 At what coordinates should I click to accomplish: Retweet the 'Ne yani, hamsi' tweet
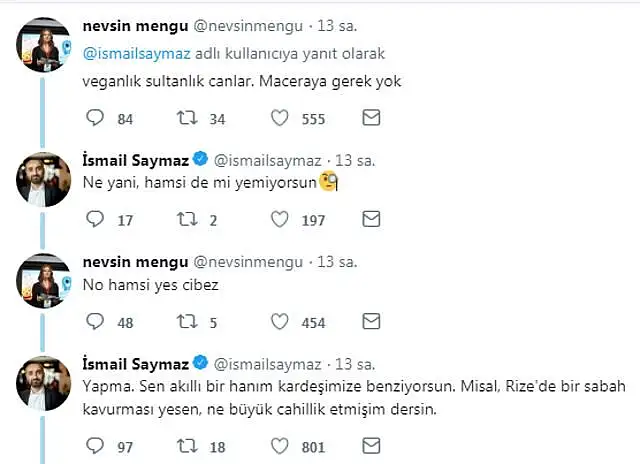click(x=188, y=219)
